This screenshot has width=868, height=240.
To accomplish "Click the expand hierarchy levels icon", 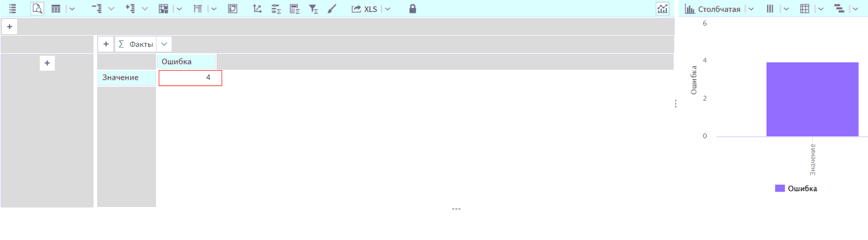I will click(130, 9).
